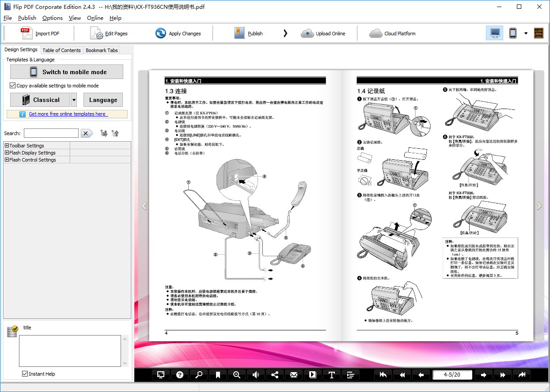
Task: Flip to next page with right arrow
Action: tap(539, 206)
